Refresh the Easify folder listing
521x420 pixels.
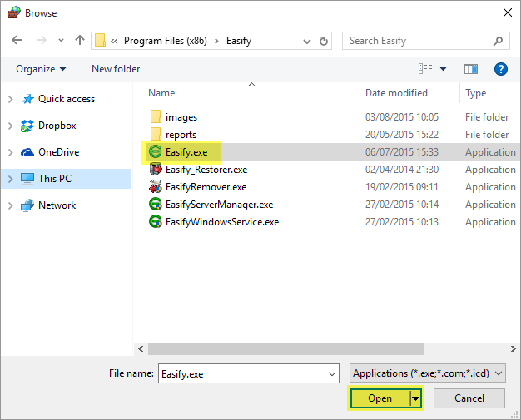click(x=324, y=40)
